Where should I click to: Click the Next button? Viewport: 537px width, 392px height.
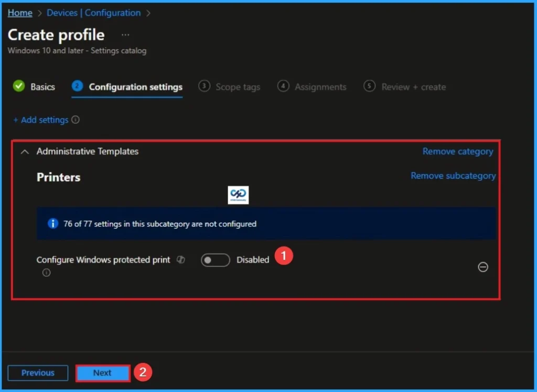(x=102, y=373)
